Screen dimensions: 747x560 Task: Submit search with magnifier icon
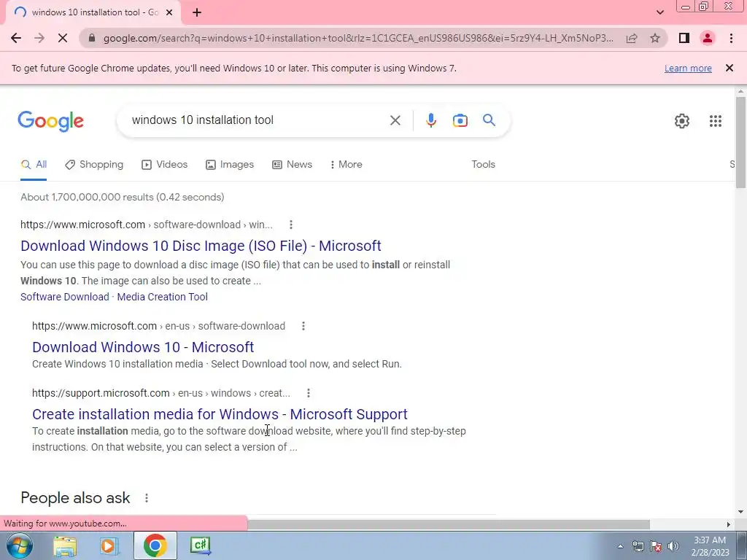pos(489,120)
